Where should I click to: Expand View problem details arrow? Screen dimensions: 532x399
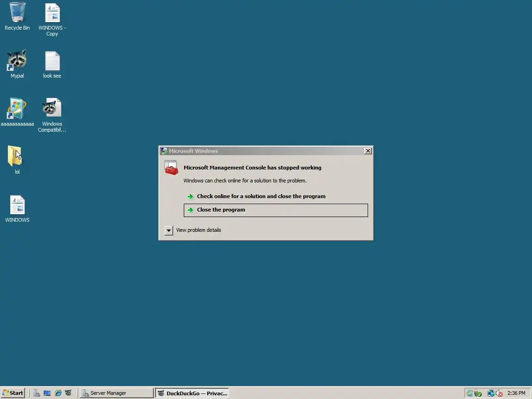coord(169,230)
